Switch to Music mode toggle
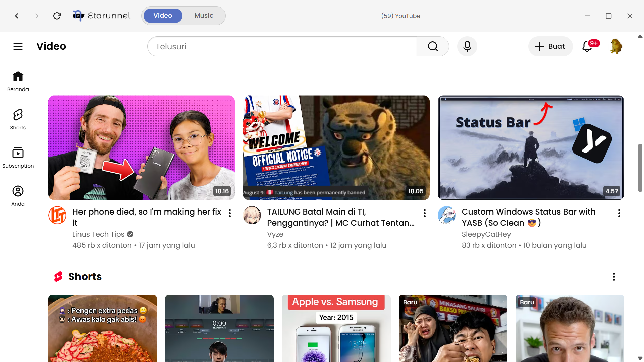 click(x=204, y=16)
